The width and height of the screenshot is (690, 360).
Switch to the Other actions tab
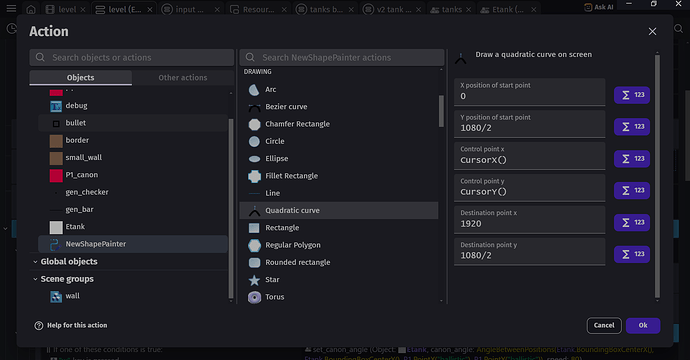click(183, 77)
